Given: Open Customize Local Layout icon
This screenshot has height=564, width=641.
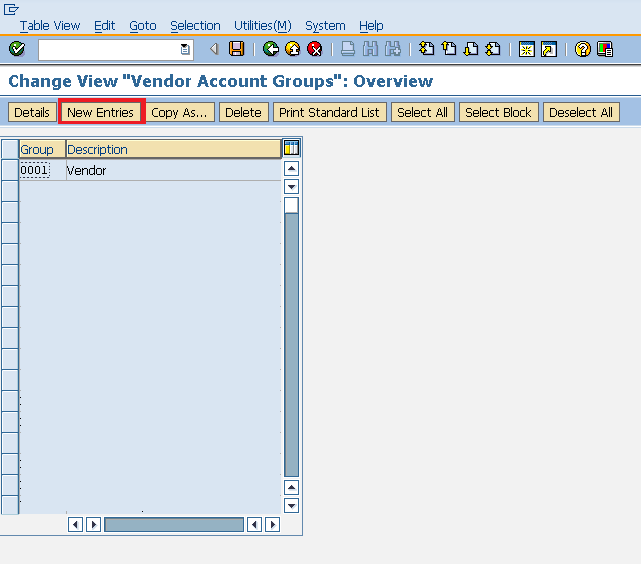Looking at the screenshot, I should [x=605, y=49].
